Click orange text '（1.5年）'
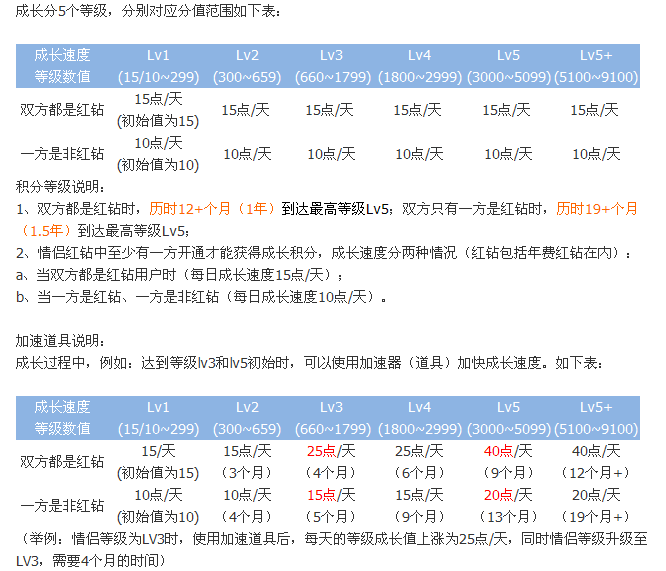 coord(46,231)
